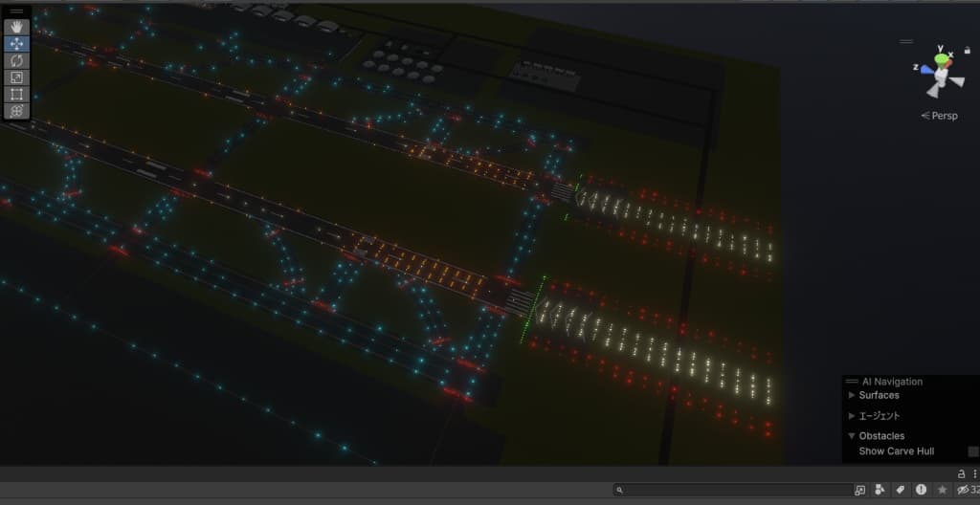Select the Rotate tool

coord(17,60)
